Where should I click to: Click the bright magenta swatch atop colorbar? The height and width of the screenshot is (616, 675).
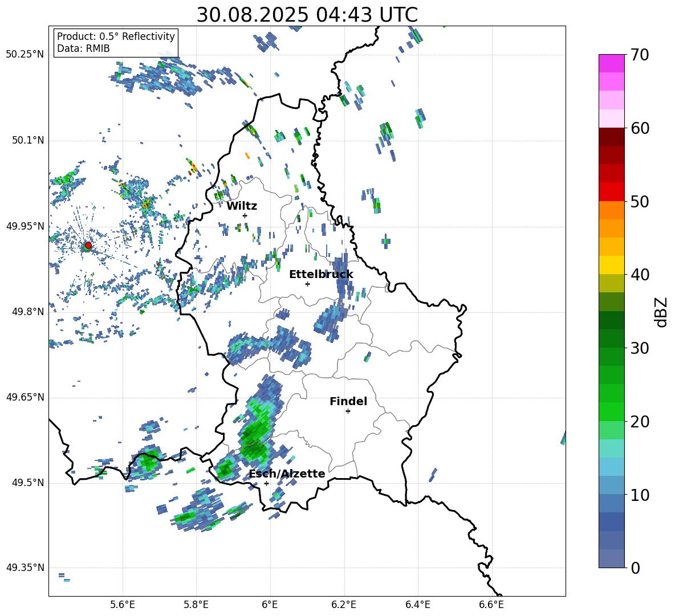pos(612,64)
